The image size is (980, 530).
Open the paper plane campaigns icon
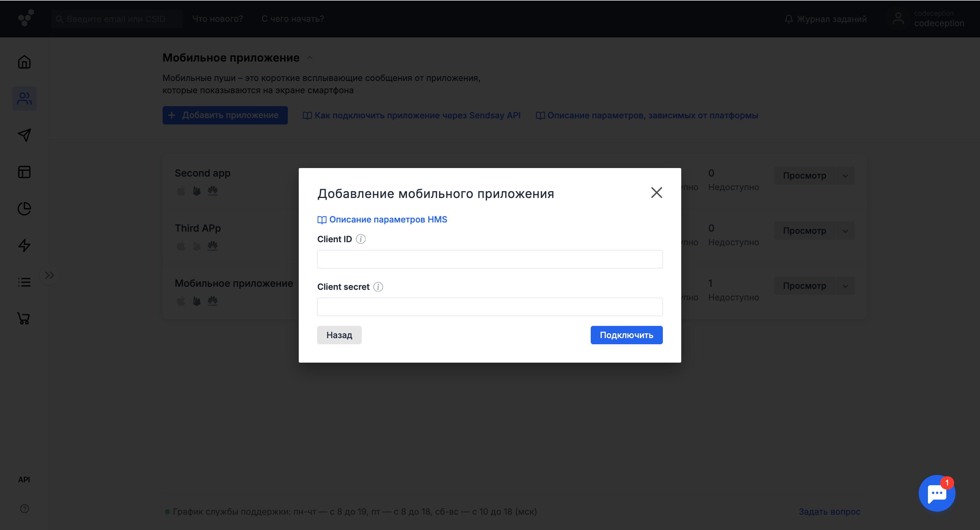coord(24,135)
